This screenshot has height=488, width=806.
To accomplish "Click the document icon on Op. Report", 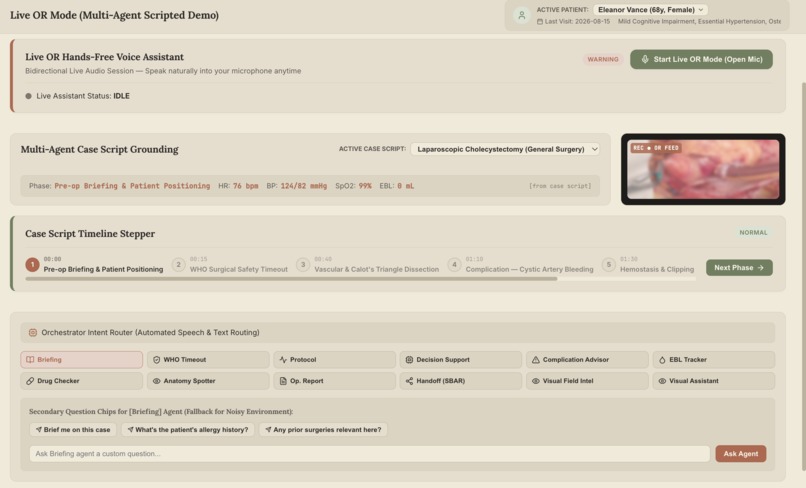I will coord(283,381).
